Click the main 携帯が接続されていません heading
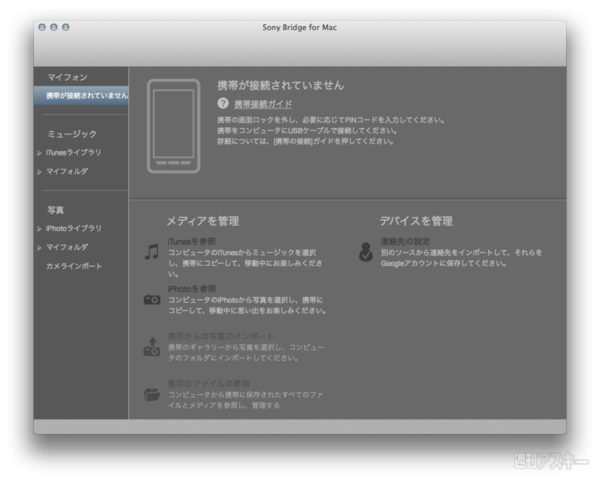 (280, 85)
